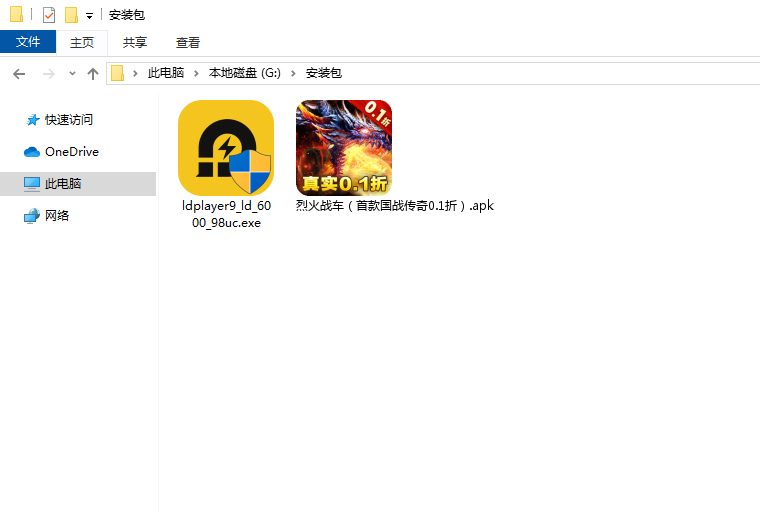Viewport: 760px width, 512px height.
Task: Click the Properties checkmark icon in title bar
Action: pyautogui.click(x=49, y=15)
